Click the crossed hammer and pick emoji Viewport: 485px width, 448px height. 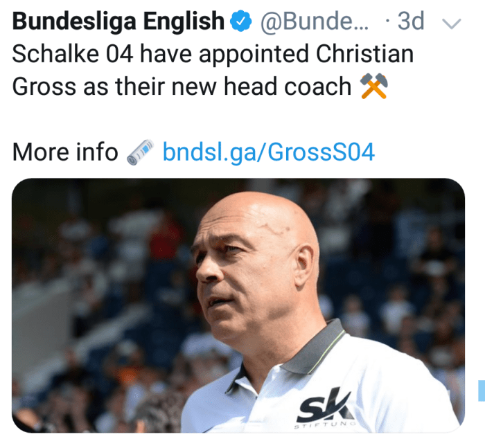(x=373, y=86)
